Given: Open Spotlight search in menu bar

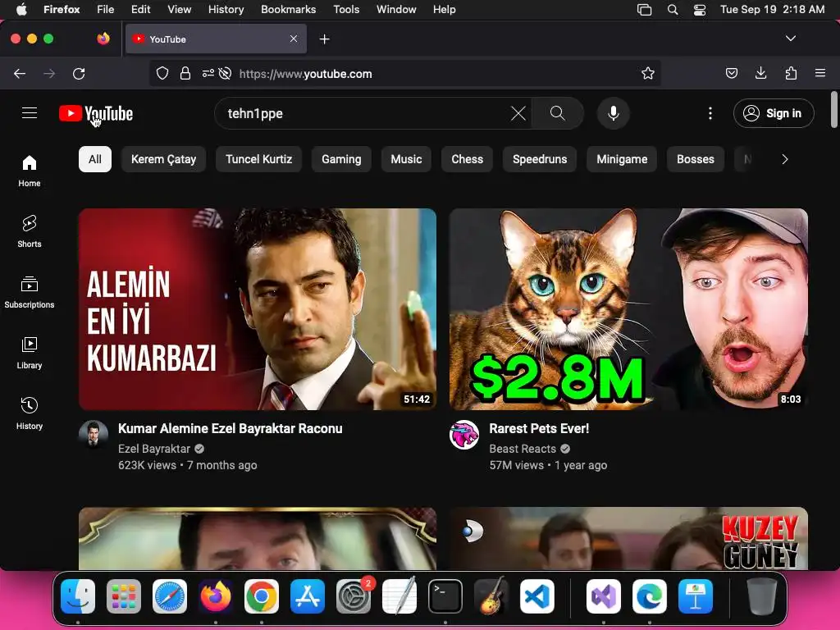Looking at the screenshot, I should click(x=673, y=9).
